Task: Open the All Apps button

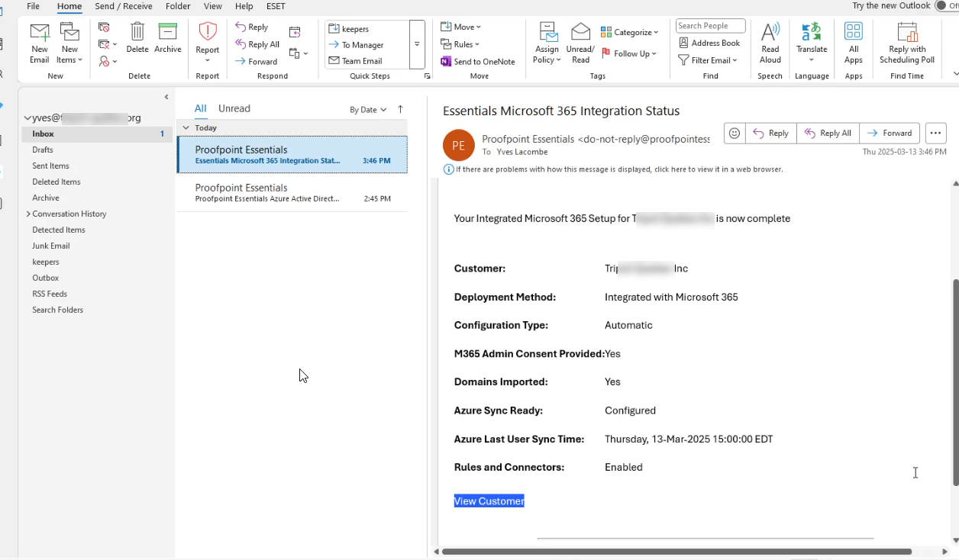Action: click(x=854, y=43)
